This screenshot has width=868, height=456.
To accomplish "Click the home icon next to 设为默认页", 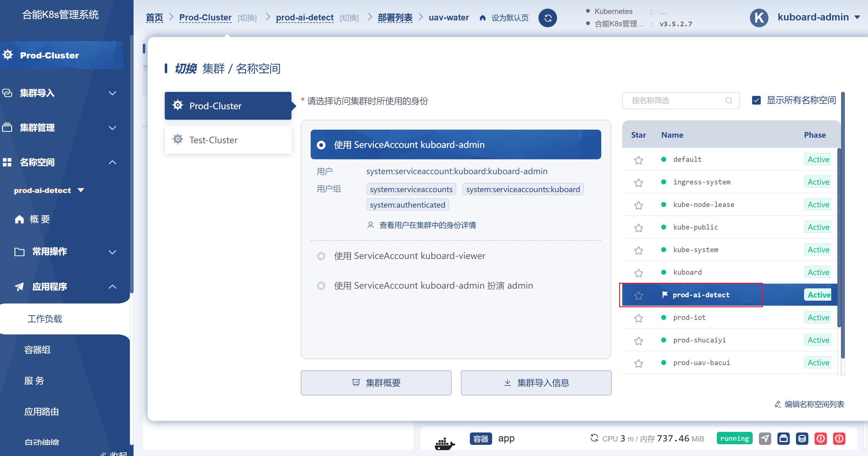I will 483,18.
